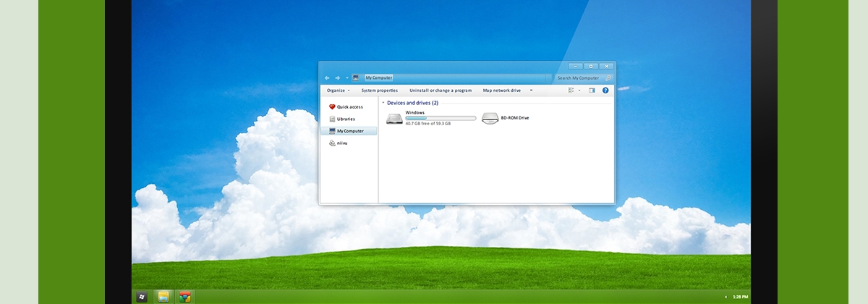
Task: Maximize the My Computer window
Action: click(x=591, y=66)
